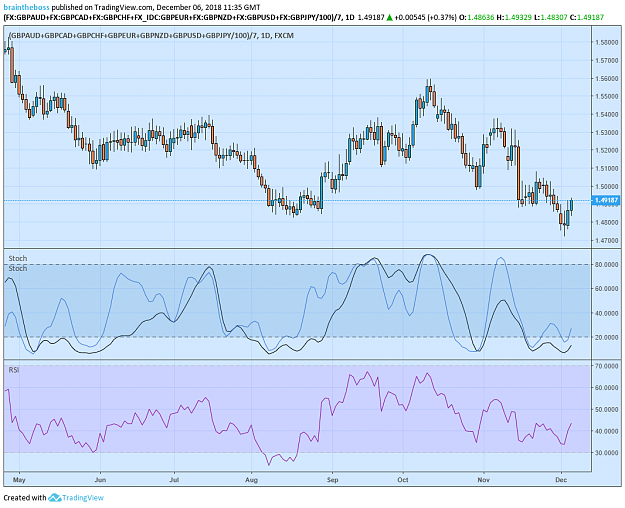Viewport: 625px width, 508px height.
Task: Click the Sep label on time axis
Action: [332, 480]
